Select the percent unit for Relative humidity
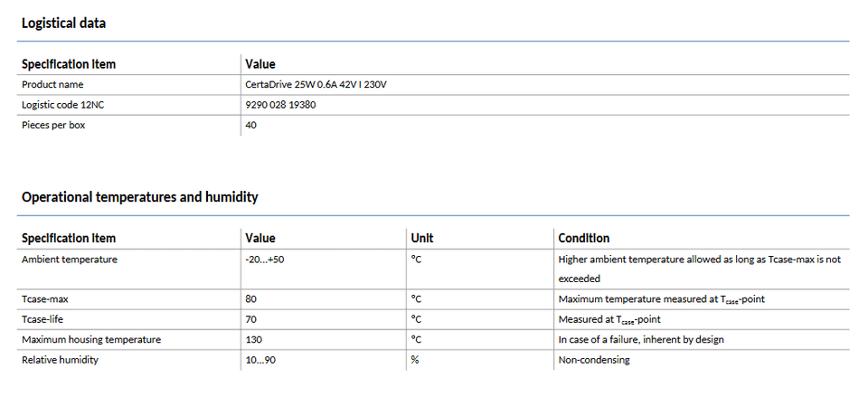This screenshot has width=868, height=397. coord(416,360)
